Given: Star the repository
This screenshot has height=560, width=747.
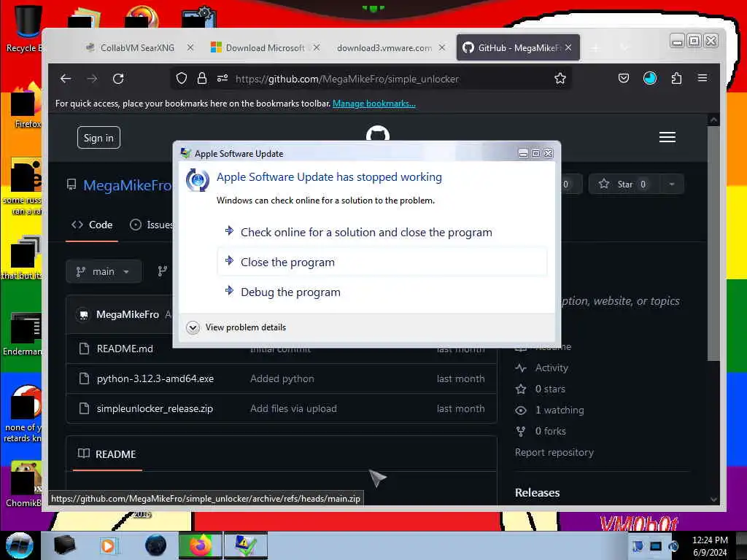Looking at the screenshot, I should coord(624,184).
